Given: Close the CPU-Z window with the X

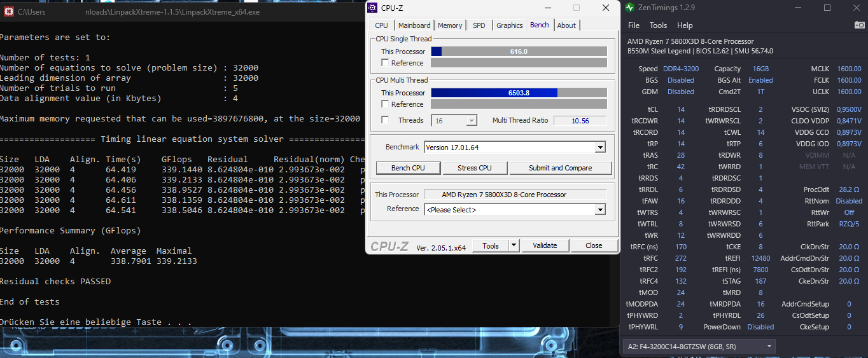Looking at the screenshot, I should pyautogui.click(x=605, y=8).
